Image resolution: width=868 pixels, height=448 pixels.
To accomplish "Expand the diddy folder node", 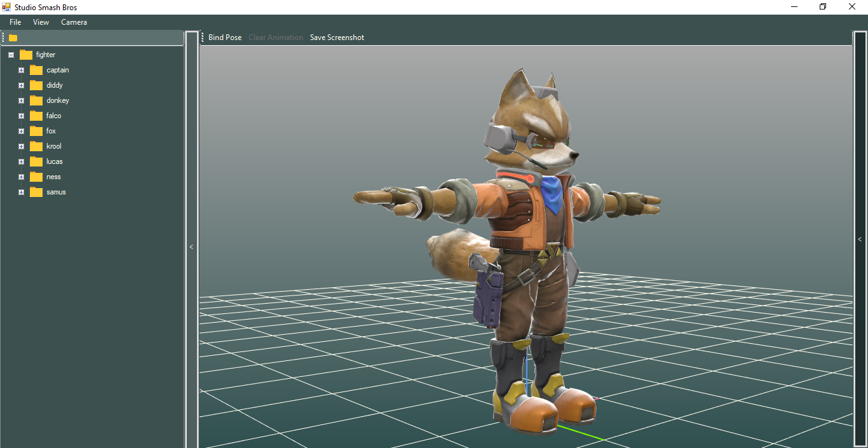I will [x=21, y=85].
